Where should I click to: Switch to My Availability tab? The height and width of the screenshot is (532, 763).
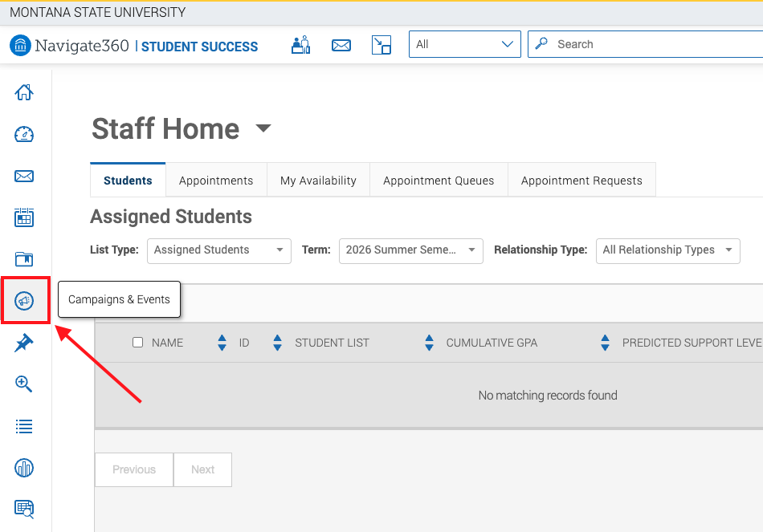(318, 180)
